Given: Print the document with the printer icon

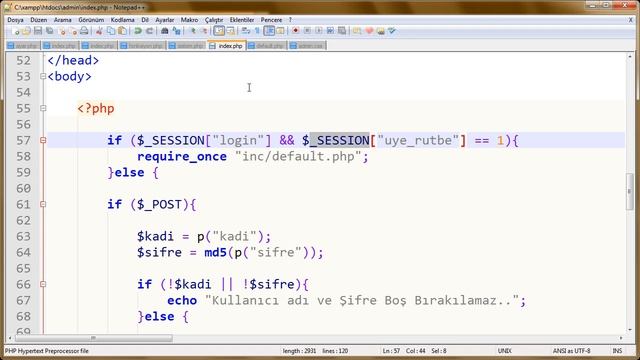Looking at the screenshot, I should (84, 31).
